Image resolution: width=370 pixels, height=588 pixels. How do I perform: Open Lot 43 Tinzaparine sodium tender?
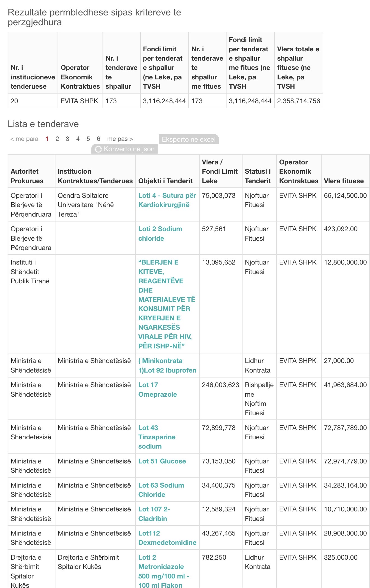[157, 437]
